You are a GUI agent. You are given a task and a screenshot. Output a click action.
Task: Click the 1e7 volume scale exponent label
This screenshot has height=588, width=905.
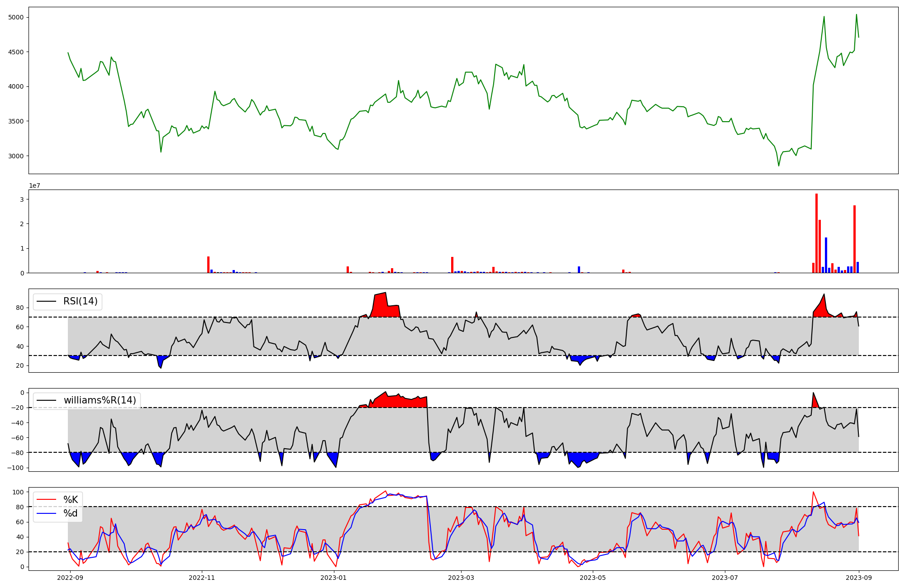[35, 185]
